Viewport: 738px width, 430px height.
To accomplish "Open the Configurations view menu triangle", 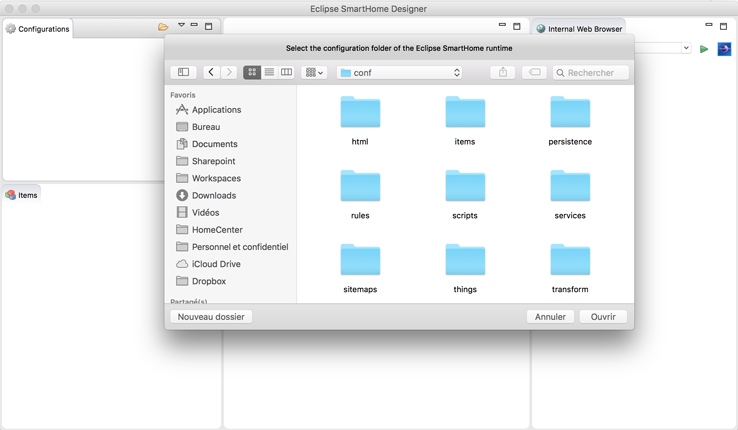I will tap(181, 25).
